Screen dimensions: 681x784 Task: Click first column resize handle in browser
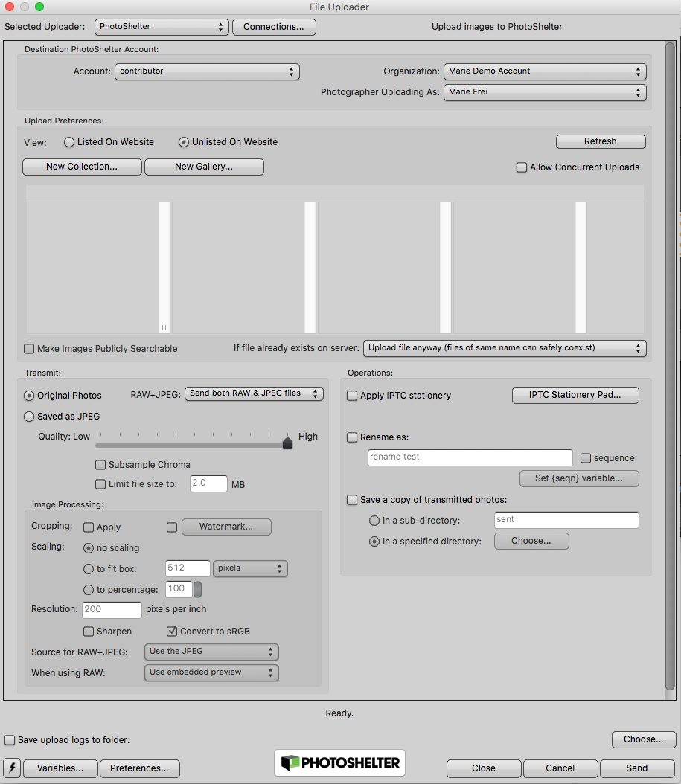pos(164,327)
